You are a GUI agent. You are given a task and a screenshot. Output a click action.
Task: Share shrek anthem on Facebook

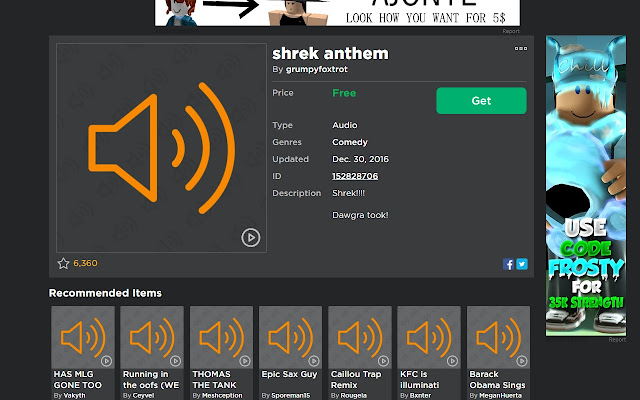click(x=508, y=264)
